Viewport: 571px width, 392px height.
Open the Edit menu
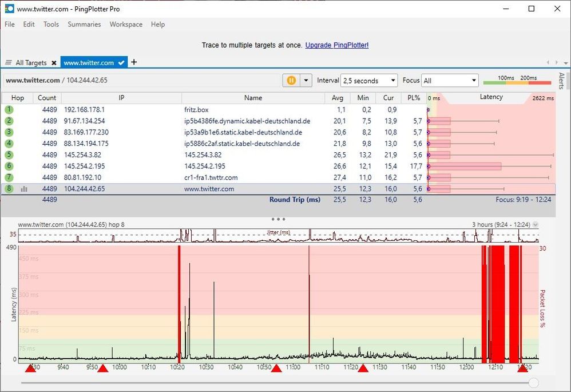[x=29, y=24]
